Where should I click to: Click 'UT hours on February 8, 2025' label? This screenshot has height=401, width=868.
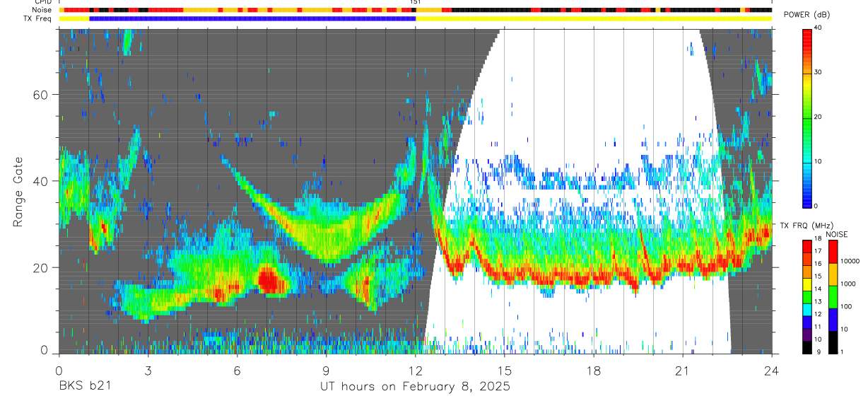tap(415, 387)
